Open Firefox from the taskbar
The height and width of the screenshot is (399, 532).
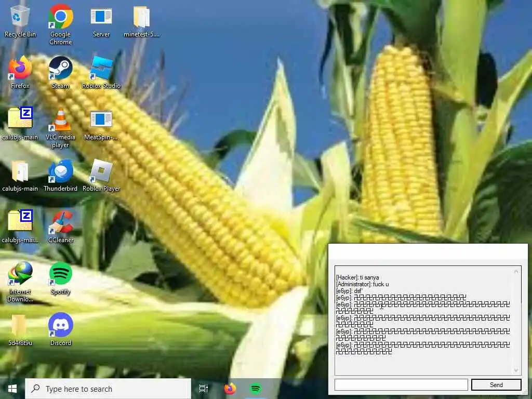[x=230, y=389]
